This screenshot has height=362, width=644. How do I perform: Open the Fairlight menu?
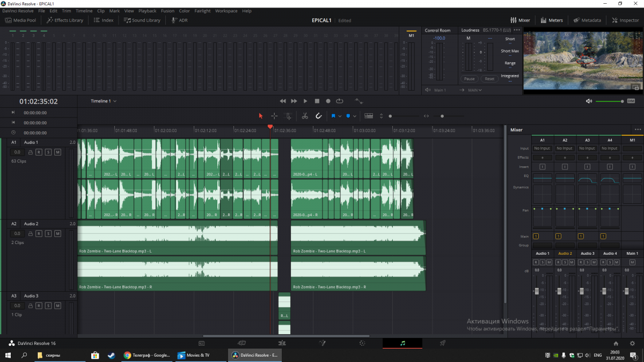point(202,11)
